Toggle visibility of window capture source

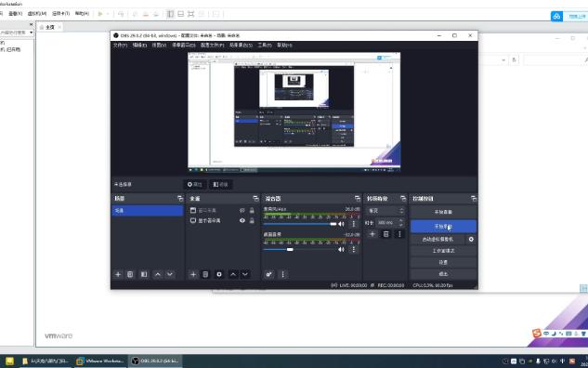pyautogui.click(x=242, y=210)
